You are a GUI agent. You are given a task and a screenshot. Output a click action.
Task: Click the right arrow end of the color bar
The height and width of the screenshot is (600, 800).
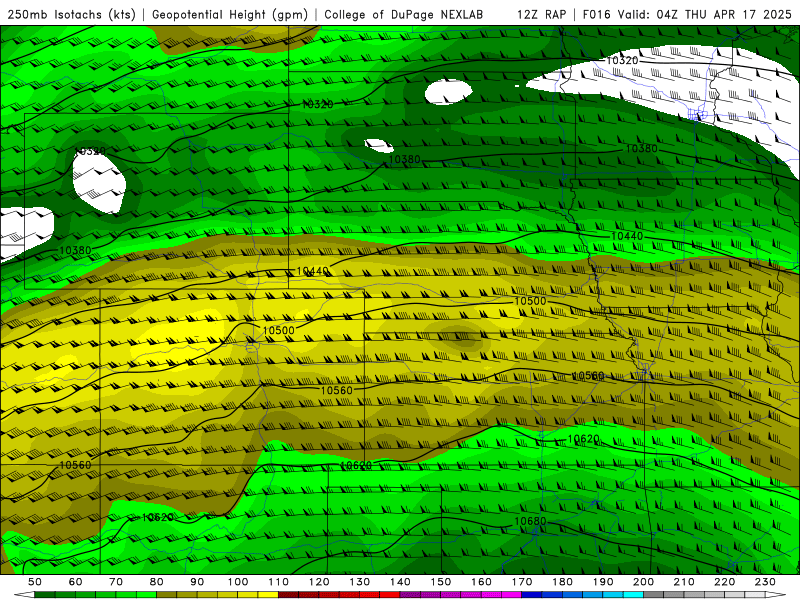[x=775, y=595]
